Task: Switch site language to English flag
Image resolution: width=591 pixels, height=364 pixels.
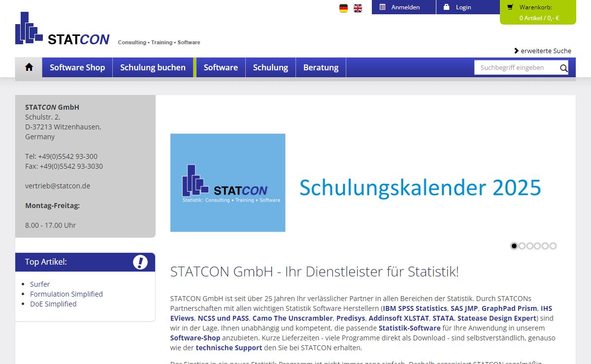Action: point(358,8)
